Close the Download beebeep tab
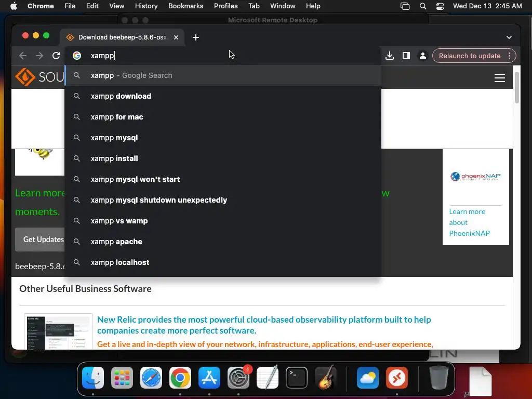532x399 pixels. click(176, 37)
